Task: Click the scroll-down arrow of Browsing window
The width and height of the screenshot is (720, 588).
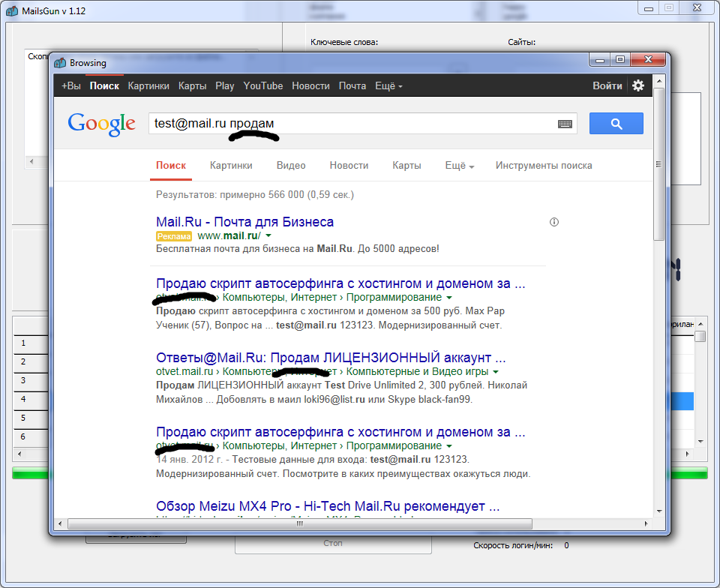Action: [x=659, y=511]
